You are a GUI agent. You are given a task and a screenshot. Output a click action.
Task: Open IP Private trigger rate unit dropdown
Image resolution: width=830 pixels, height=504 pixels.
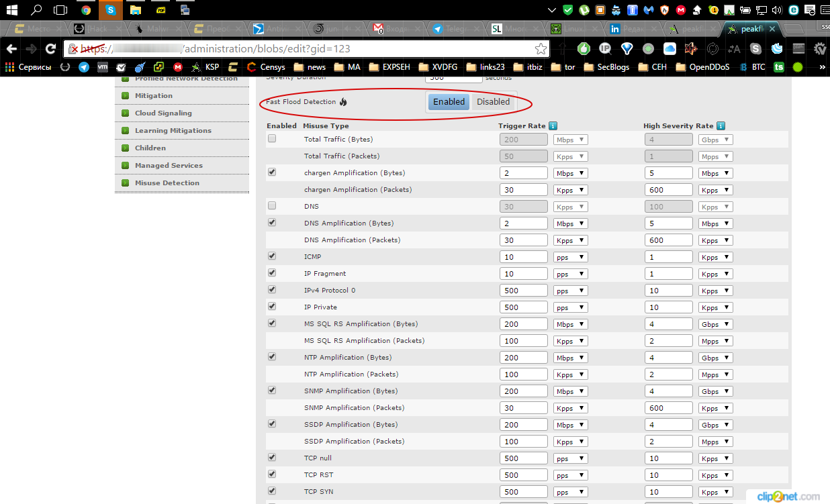click(571, 307)
